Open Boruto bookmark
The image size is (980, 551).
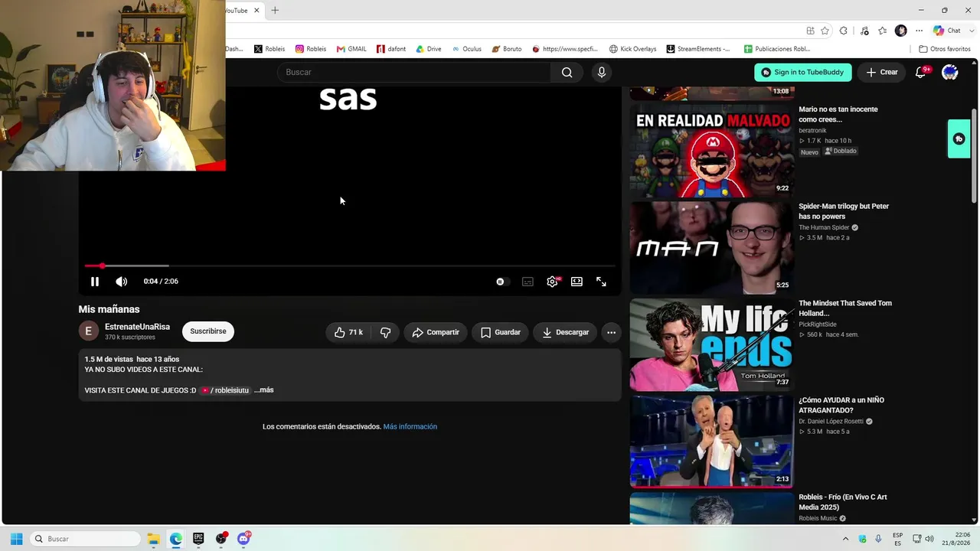(507, 49)
